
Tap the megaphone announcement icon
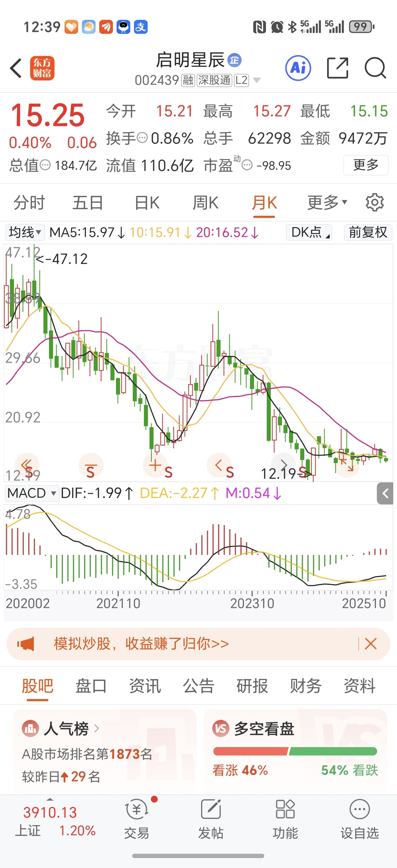pos(26,644)
